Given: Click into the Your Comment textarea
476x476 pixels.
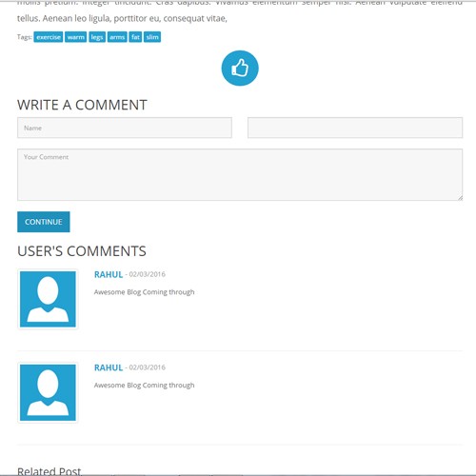Looking at the screenshot, I should 240,174.
